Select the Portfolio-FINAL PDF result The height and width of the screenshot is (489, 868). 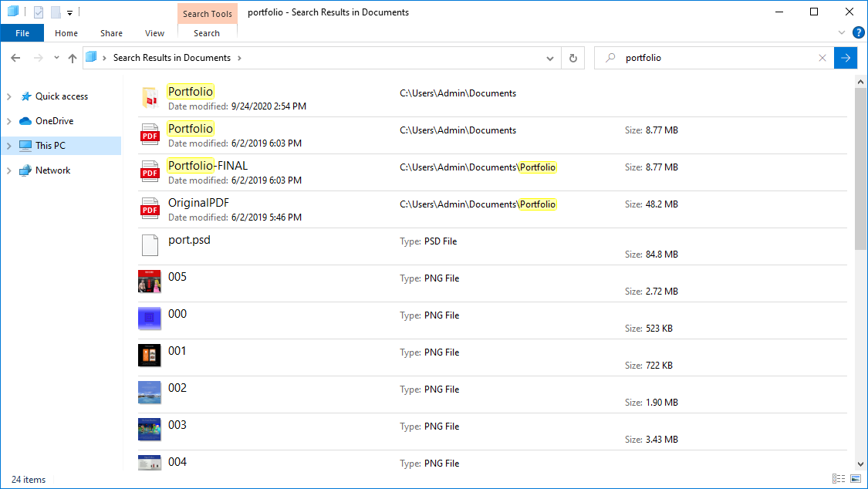click(208, 166)
